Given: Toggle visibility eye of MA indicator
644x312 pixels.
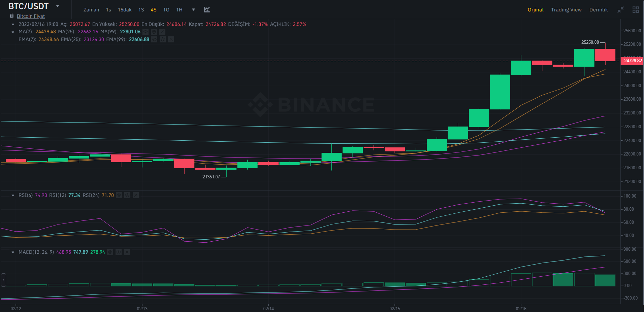Looking at the screenshot, I should 146,32.
